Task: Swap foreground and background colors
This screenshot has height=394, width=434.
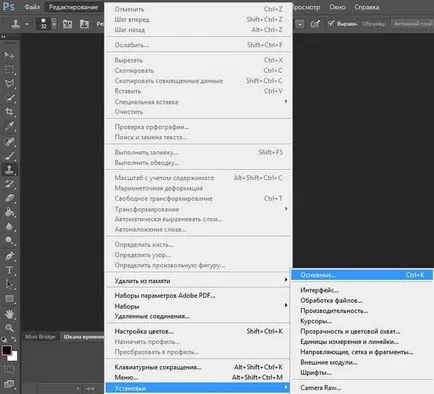Action: point(14,339)
